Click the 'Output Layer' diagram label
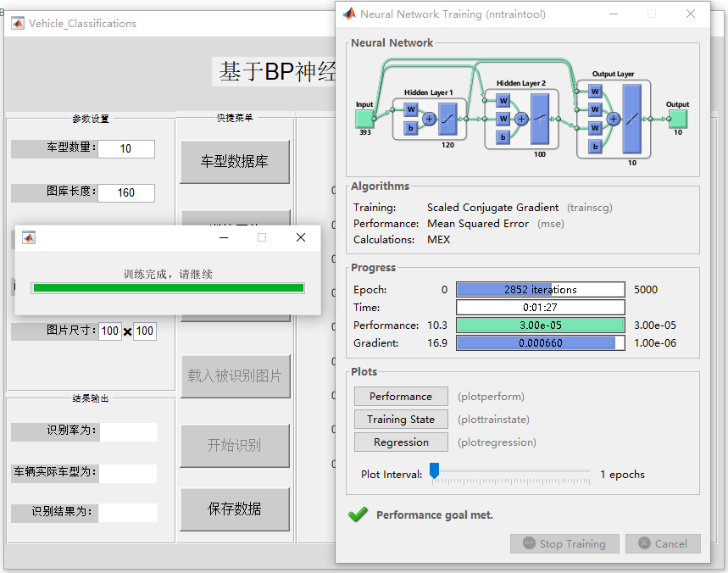 (x=613, y=74)
